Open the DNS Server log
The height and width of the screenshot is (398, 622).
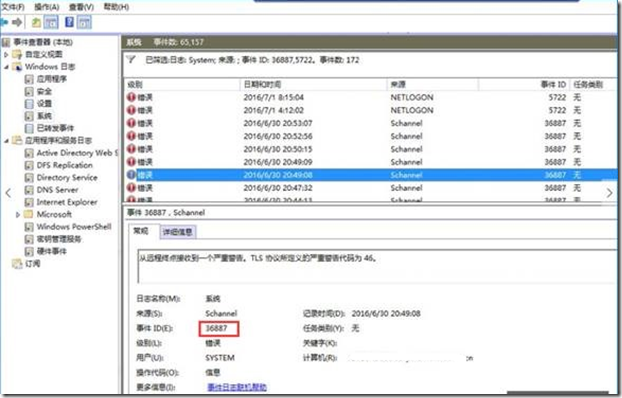(x=58, y=190)
